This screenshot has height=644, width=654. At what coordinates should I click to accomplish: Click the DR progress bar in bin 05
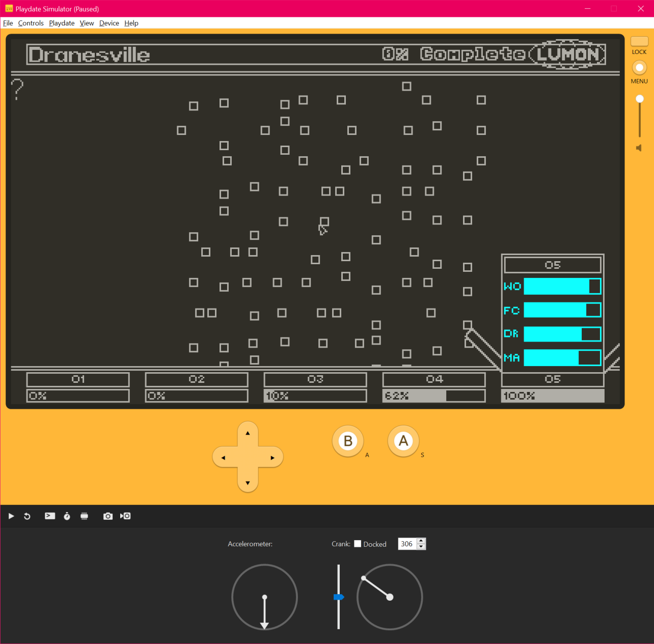(x=562, y=334)
